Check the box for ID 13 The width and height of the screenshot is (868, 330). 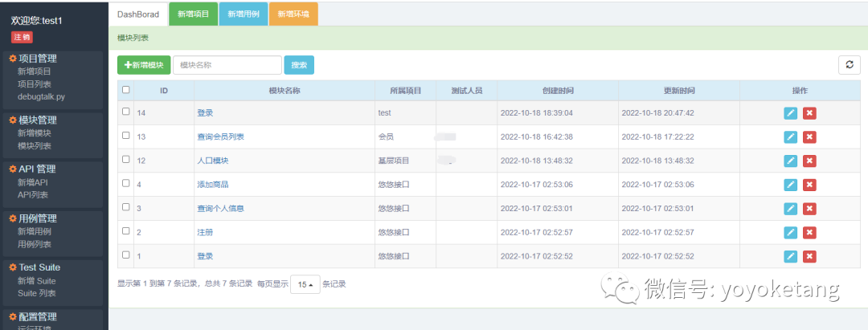click(x=125, y=135)
